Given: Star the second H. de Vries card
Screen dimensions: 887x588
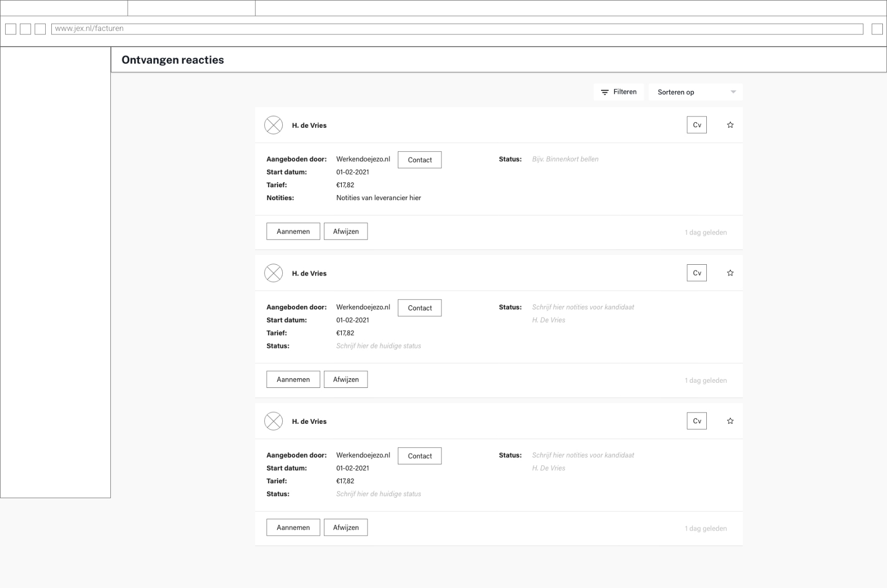Looking at the screenshot, I should (x=730, y=273).
